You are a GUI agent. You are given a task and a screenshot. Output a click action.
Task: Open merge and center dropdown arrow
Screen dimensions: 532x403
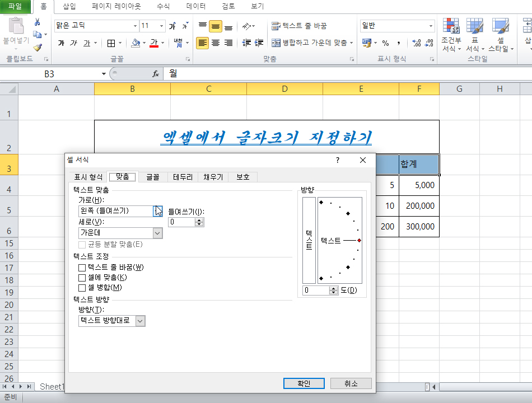click(352, 43)
